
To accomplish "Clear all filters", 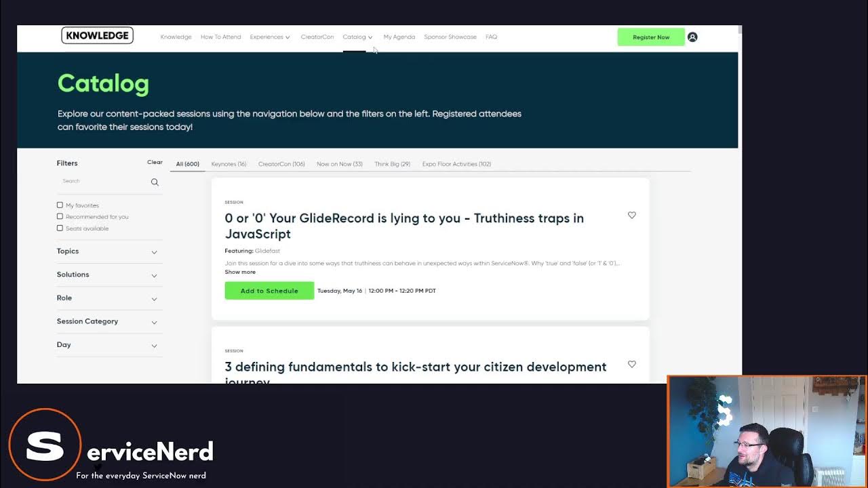I will coord(155,162).
